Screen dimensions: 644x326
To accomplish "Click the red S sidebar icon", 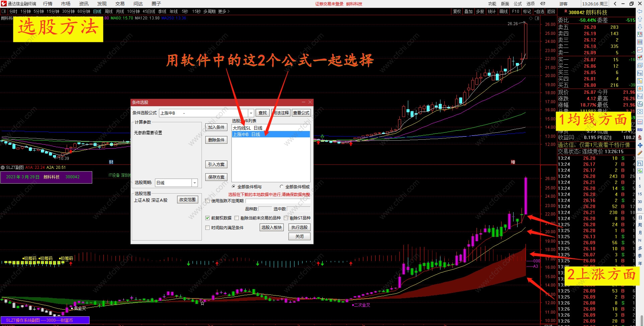I will tap(640, 138).
